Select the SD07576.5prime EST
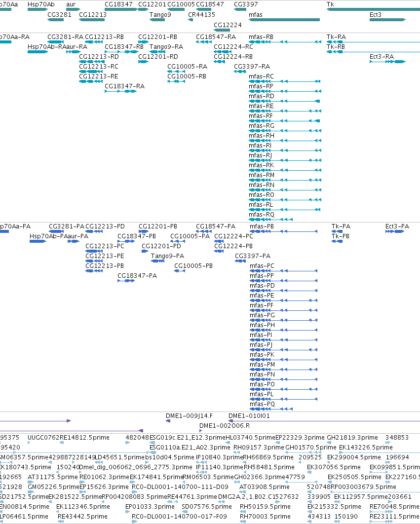The width and height of the screenshot is (420, 524). (186, 512)
